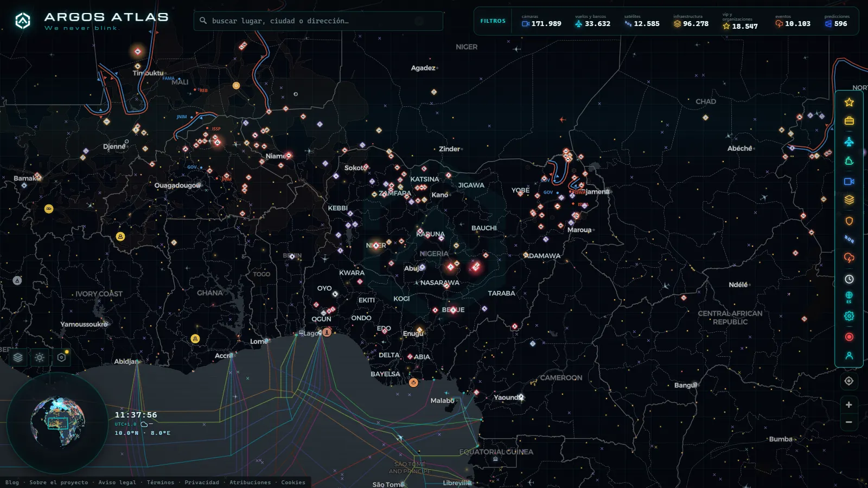Open the user profile icon in sidebar
Screen dimensions: 868x488
(x=849, y=356)
